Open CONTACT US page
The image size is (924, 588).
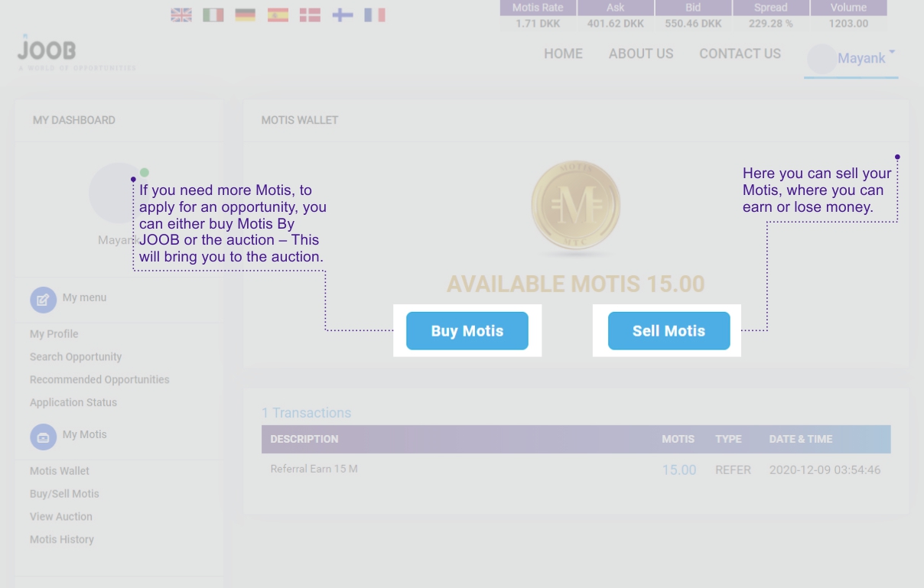pyautogui.click(x=740, y=54)
